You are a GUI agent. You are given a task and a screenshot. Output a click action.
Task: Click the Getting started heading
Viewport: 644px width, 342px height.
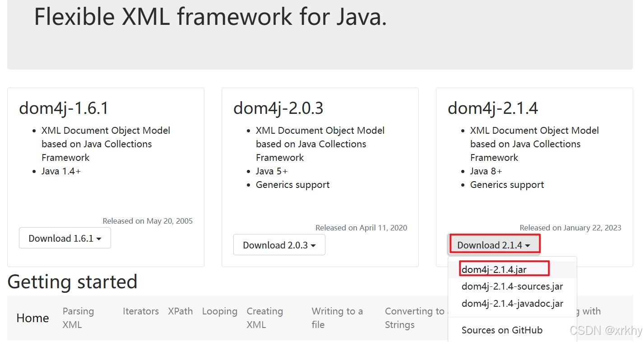click(x=72, y=282)
